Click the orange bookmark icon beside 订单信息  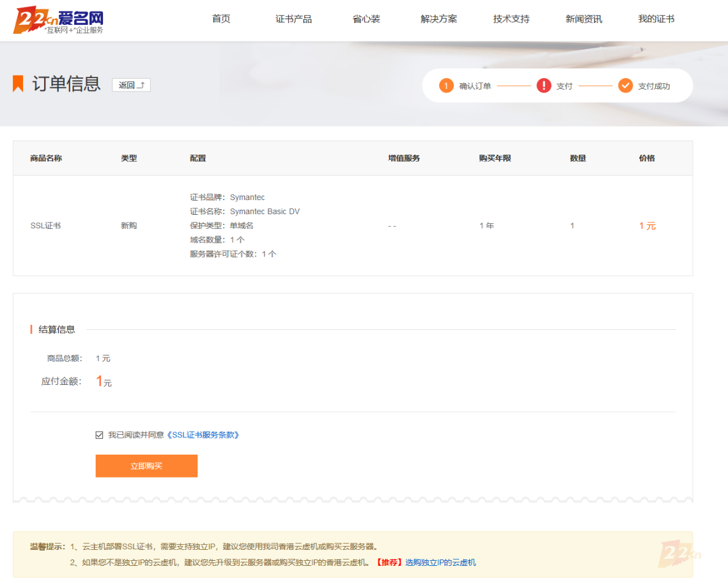tap(18, 84)
